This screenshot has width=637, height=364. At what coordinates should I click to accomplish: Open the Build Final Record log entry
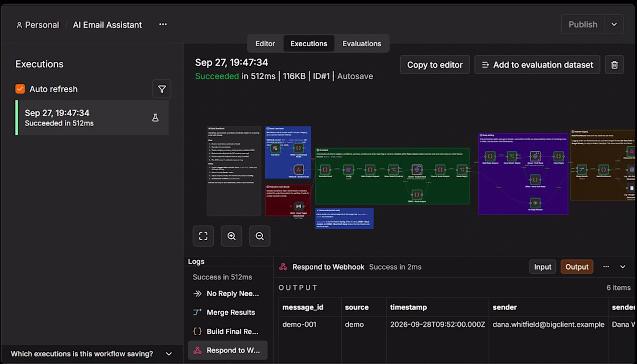coord(228,331)
